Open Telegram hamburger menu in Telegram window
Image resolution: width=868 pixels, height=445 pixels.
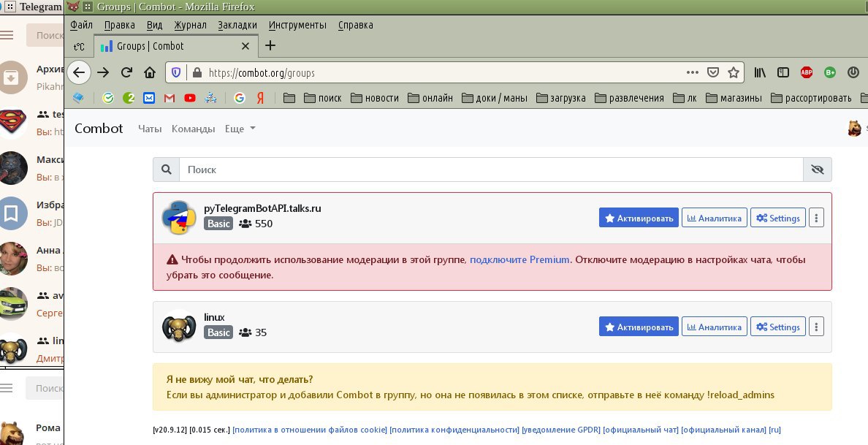7,35
